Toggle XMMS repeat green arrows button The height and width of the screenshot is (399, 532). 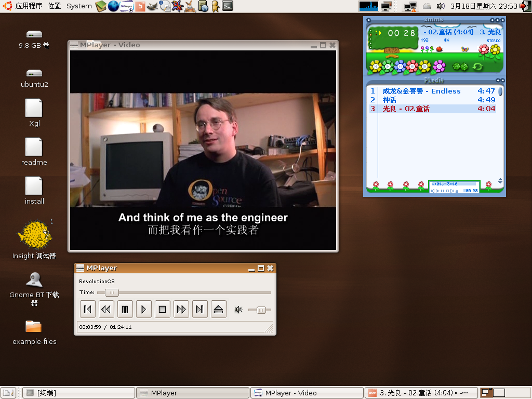point(477,67)
